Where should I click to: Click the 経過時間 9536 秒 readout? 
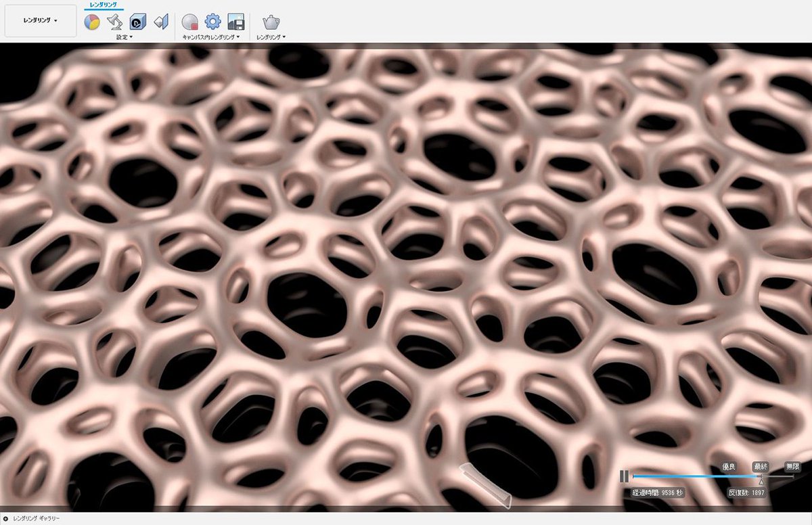pos(658,493)
